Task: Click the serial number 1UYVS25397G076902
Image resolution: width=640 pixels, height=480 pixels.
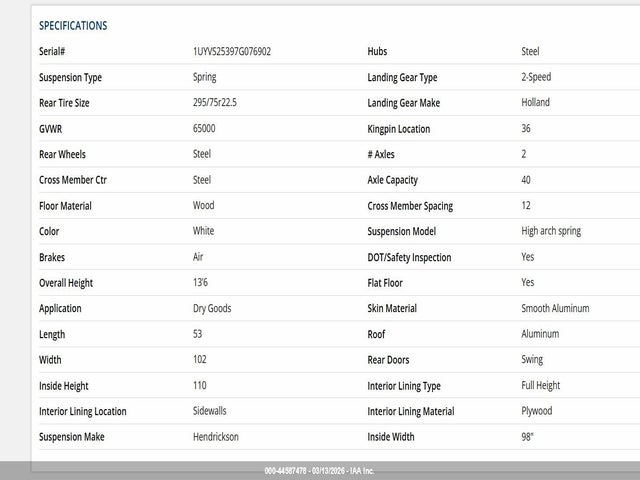Action: click(x=231, y=51)
